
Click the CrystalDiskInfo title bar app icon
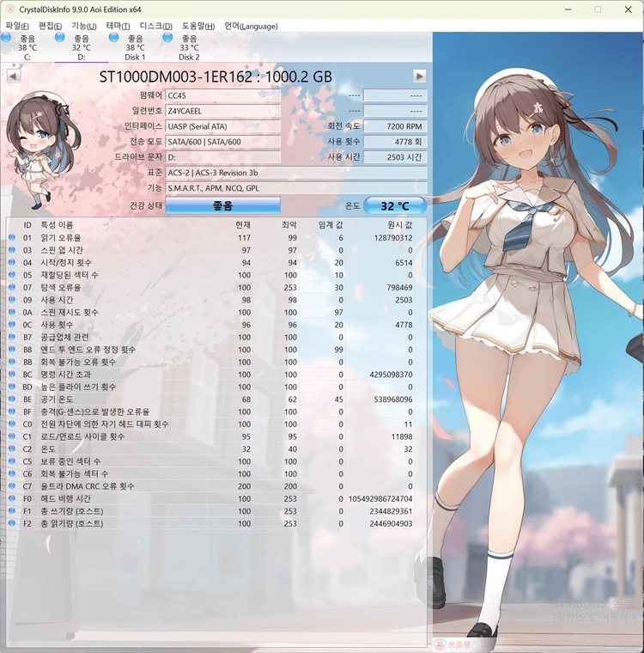(10, 9)
